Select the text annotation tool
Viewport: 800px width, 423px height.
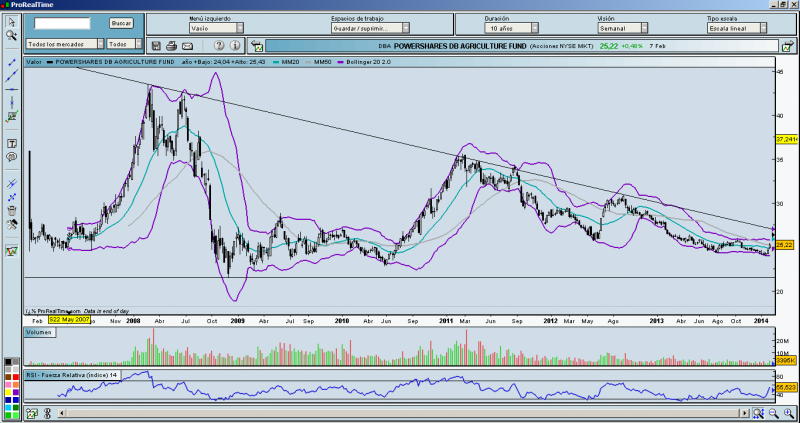click(x=11, y=144)
